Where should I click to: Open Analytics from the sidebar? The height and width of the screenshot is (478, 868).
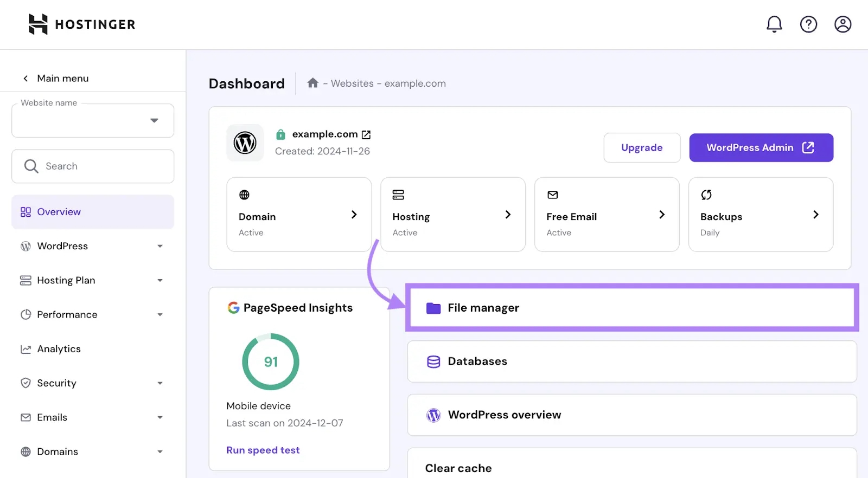click(59, 349)
